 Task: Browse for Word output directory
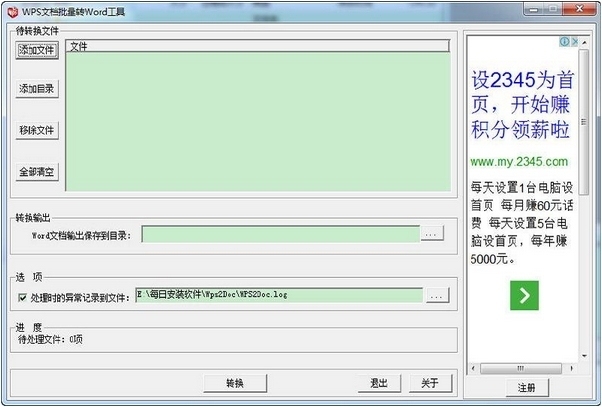[x=432, y=233]
